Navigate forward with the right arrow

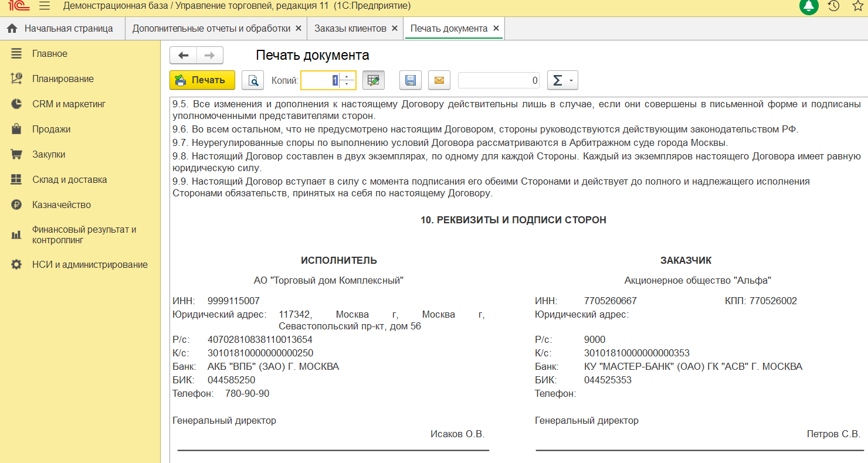tap(209, 55)
